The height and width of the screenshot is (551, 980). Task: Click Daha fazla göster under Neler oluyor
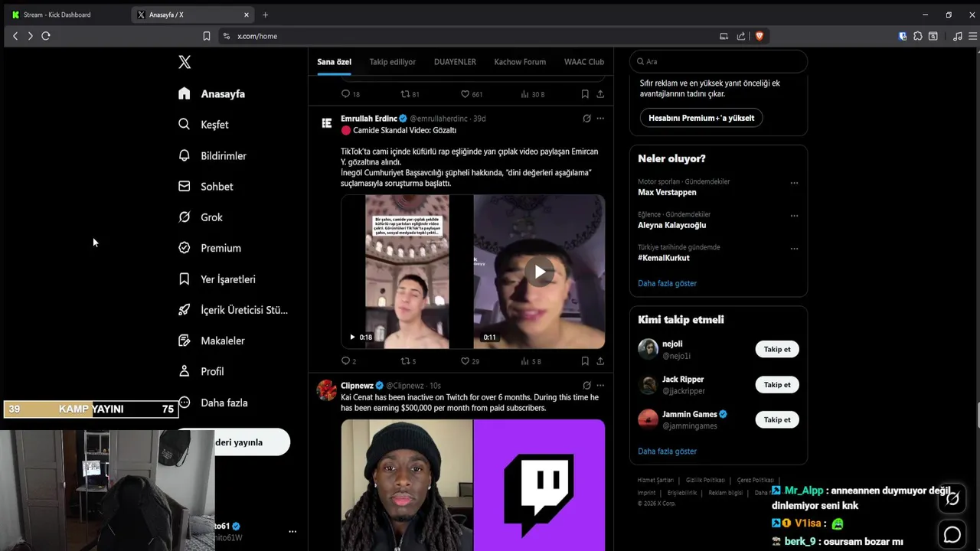tap(667, 283)
